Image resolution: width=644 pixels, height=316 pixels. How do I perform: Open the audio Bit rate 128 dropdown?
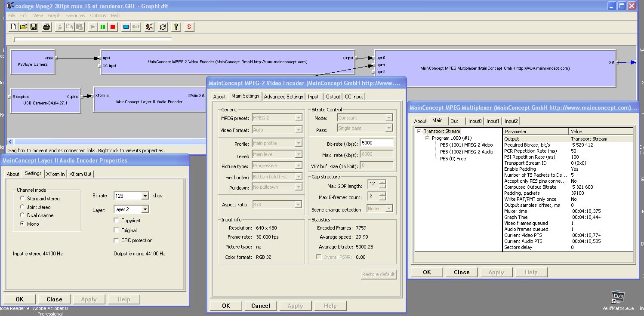pyautogui.click(x=145, y=196)
